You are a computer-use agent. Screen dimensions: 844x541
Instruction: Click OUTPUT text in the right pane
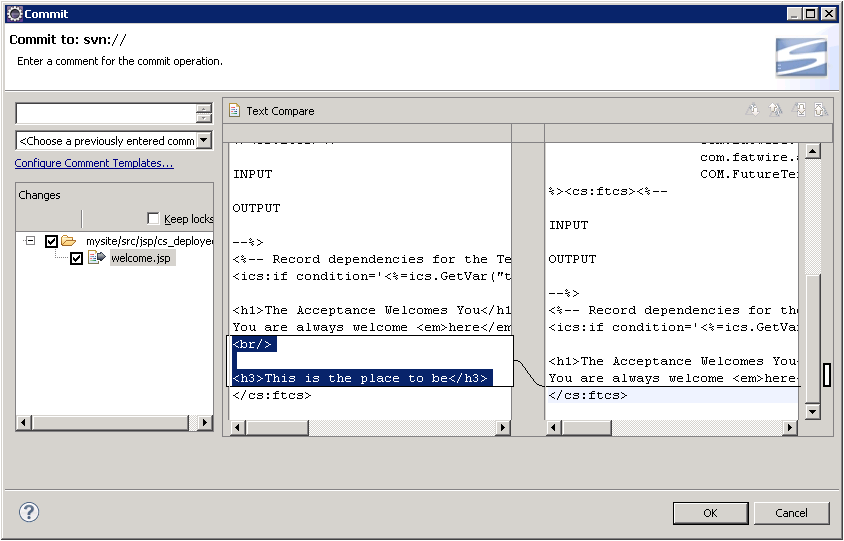click(572, 259)
